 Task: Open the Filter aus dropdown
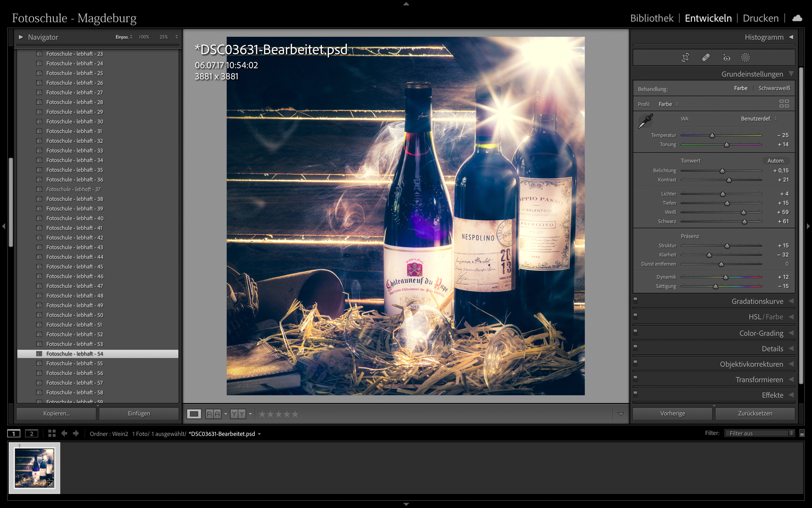(x=759, y=434)
